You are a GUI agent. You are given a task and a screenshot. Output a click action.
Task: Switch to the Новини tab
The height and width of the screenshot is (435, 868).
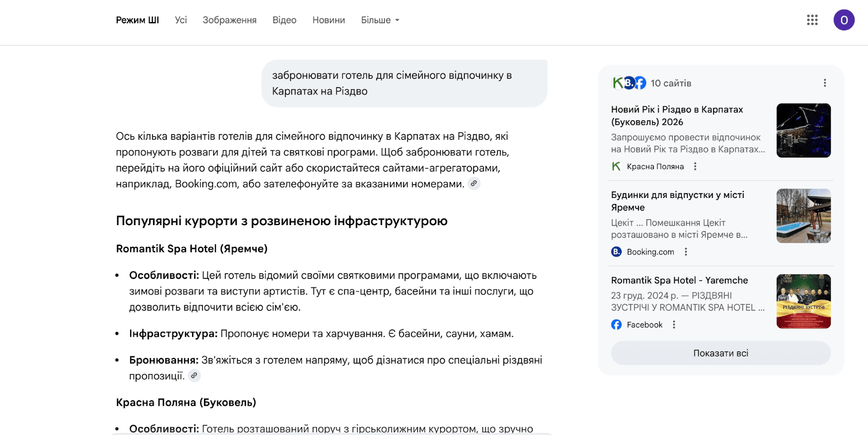pyautogui.click(x=328, y=20)
